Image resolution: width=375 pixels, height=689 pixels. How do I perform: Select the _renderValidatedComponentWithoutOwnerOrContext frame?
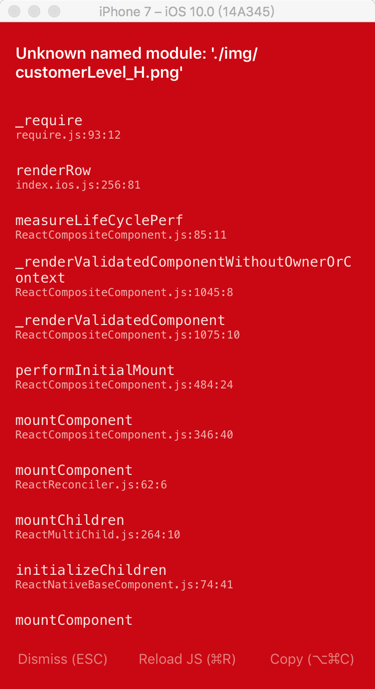click(x=187, y=276)
